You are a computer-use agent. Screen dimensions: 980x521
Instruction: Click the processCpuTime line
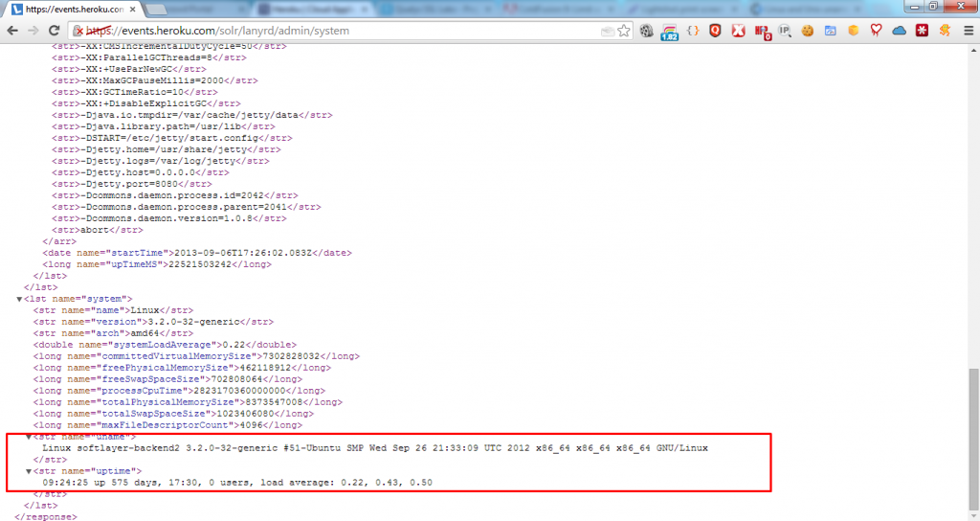pyautogui.click(x=179, y=391)
